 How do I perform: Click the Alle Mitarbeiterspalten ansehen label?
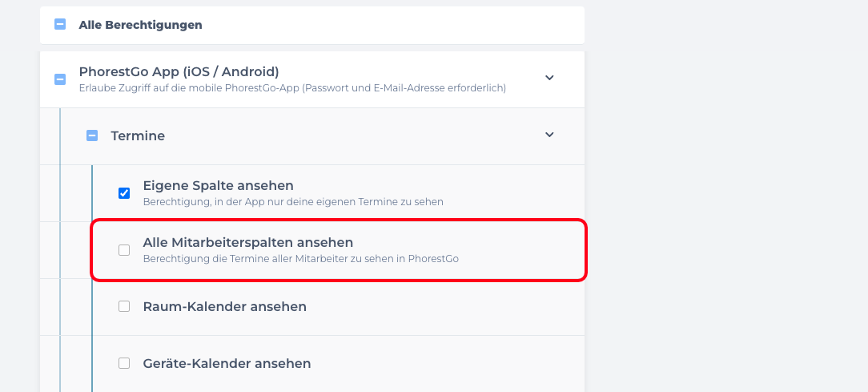[247, 242]
